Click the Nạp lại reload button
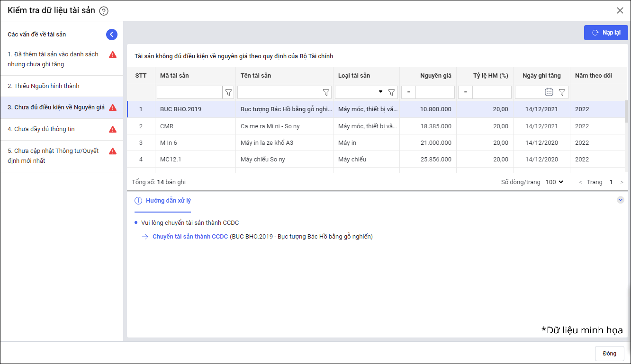Viewport: 631px width, 364px height. [606, 33]
